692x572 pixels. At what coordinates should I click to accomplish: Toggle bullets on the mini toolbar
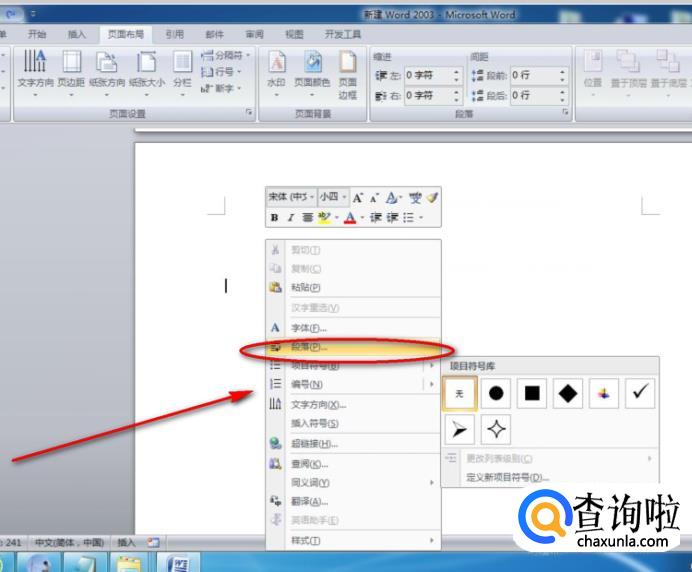(x=408, y=217)
